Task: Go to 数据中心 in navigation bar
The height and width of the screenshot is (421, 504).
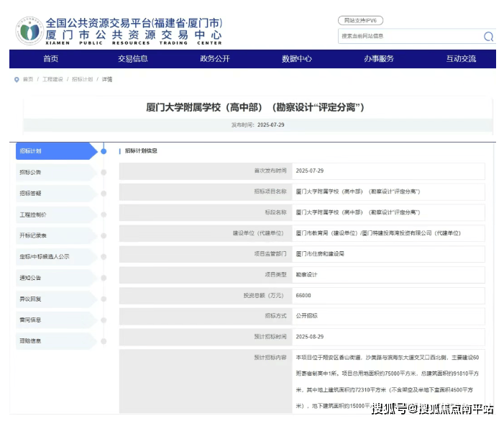Action: (x=297, y=59)
